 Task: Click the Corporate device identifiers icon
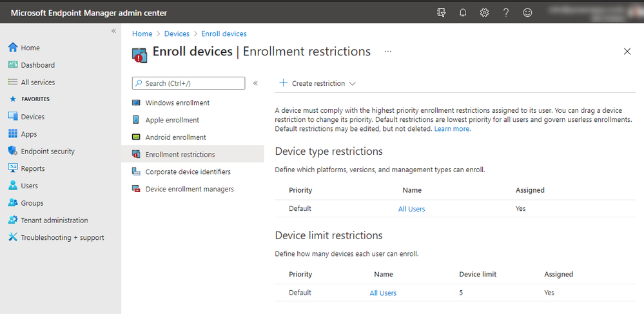(136, 172)
